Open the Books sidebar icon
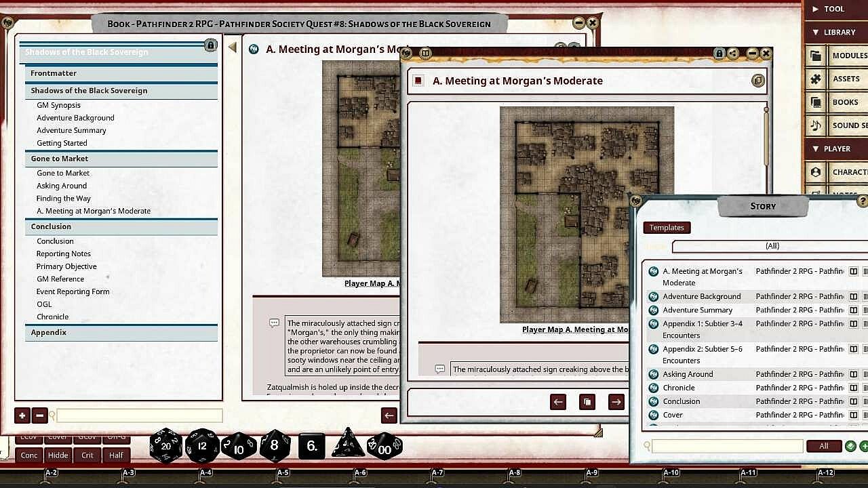 (816, 102)
